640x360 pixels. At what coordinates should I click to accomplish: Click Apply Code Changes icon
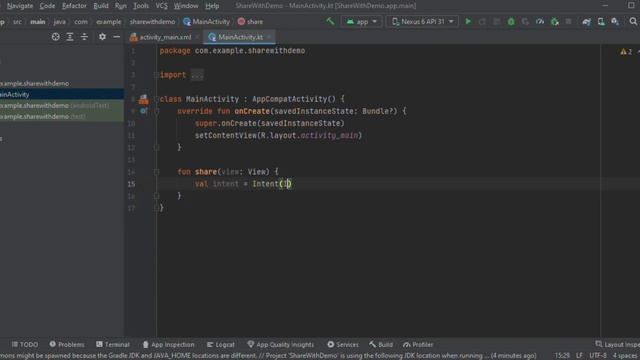(x=496, y=22)
